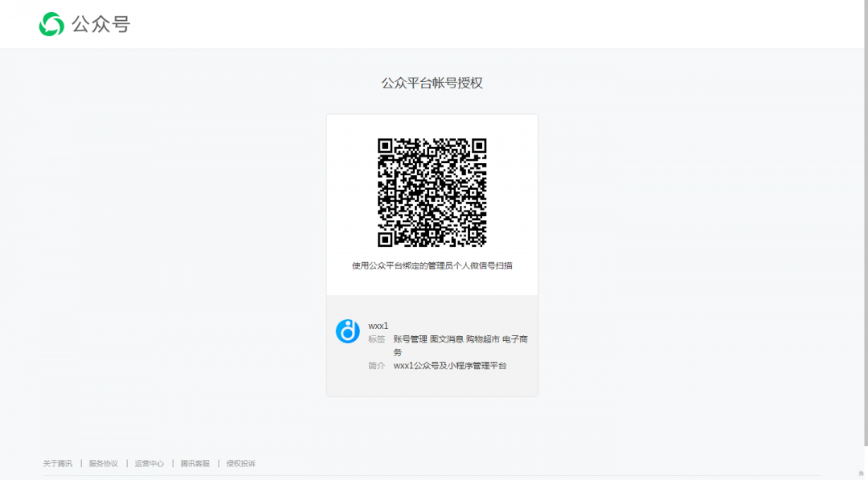Select the 电子商务 tag label
Viewport: 868px width, 480px height.
pyautogui.click(x=516, y=338)
